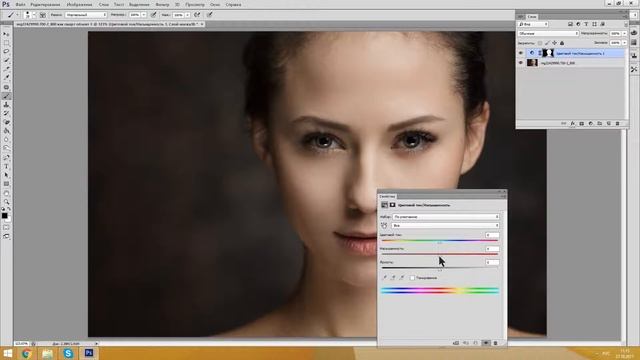The height and width of the screenshot is (360, 640).
Task: Enable airbrush mode icon in the options bar
Action: coord(196,15)
